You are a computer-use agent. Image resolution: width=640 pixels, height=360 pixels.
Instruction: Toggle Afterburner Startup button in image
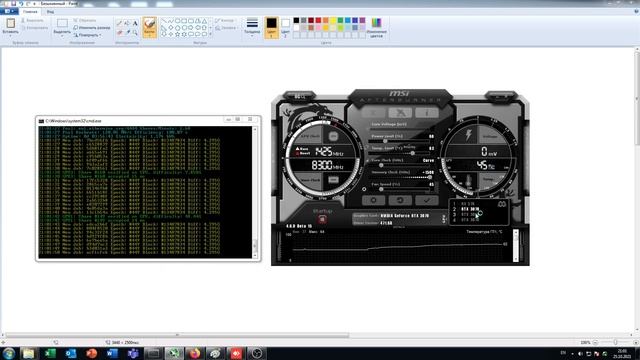(322, 219)
